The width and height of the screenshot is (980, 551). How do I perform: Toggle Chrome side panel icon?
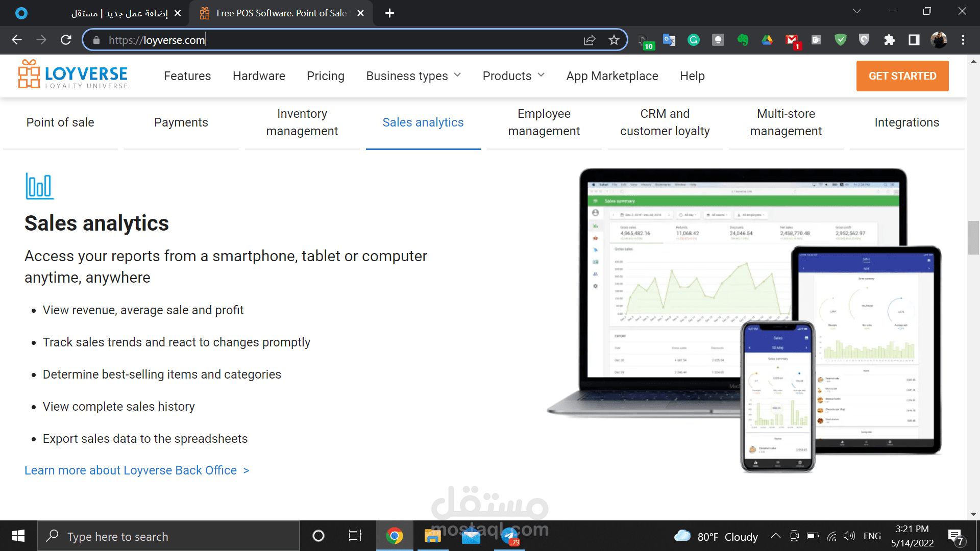point(914,40)
